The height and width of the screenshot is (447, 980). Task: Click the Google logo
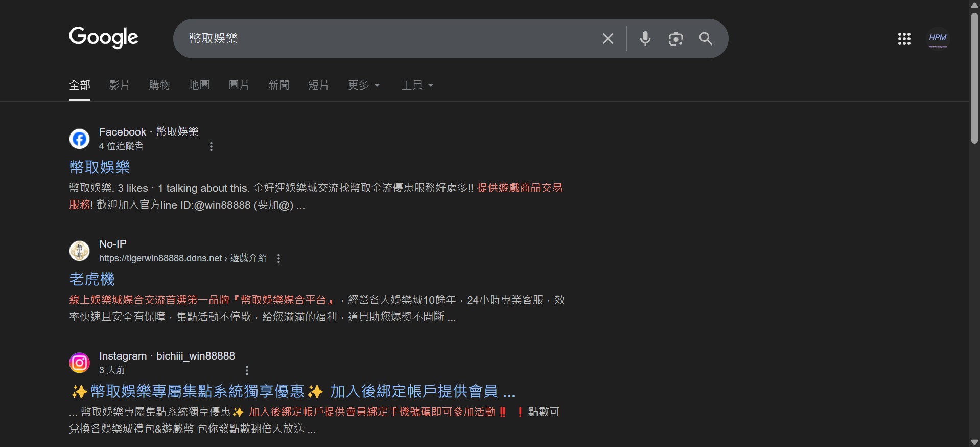tap(103, 37)
